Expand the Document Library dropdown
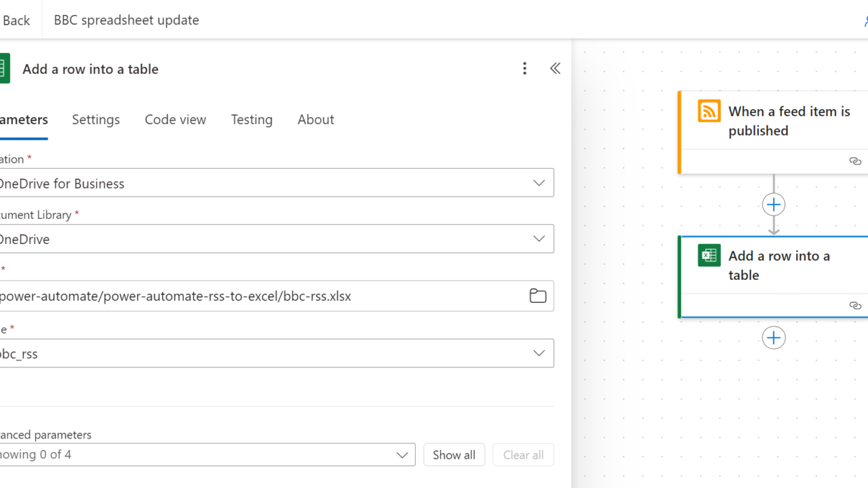The image size is (868, 488). pyautogui.click(x=539, y=239)
